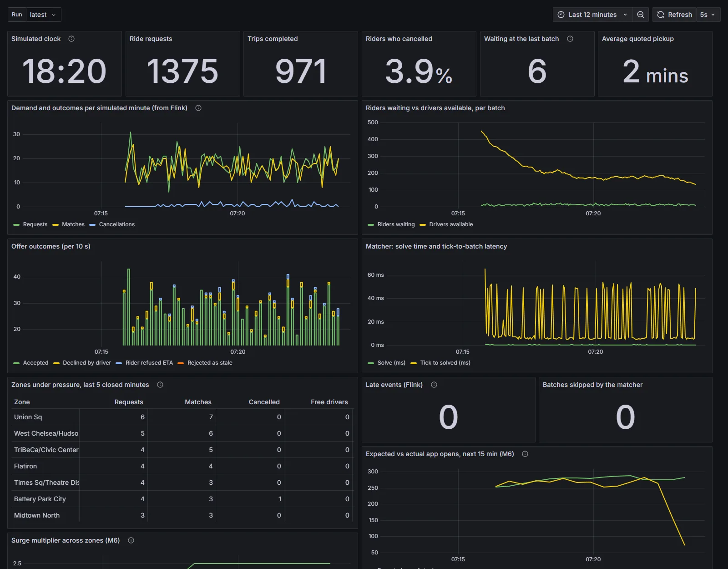Sort table by Requests column header
This screenshot has width=728, height=569.
[x=129, y=402]
